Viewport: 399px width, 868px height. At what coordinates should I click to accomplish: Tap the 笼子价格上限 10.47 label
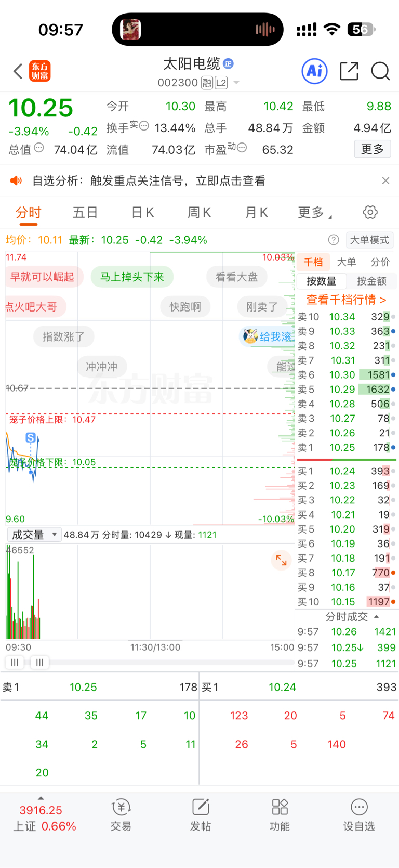point(52,419)
